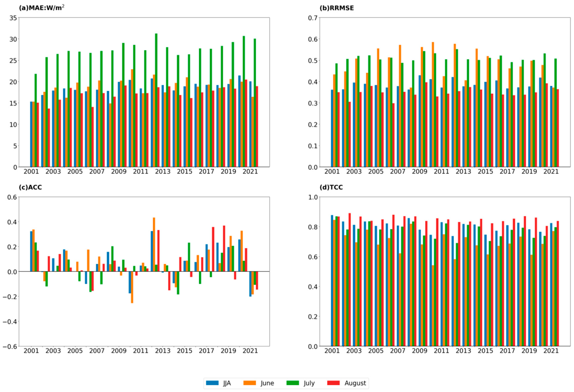Click the 2013 x-axis label in MAE chart
The image size is (574, 392).
click(162, 171)
